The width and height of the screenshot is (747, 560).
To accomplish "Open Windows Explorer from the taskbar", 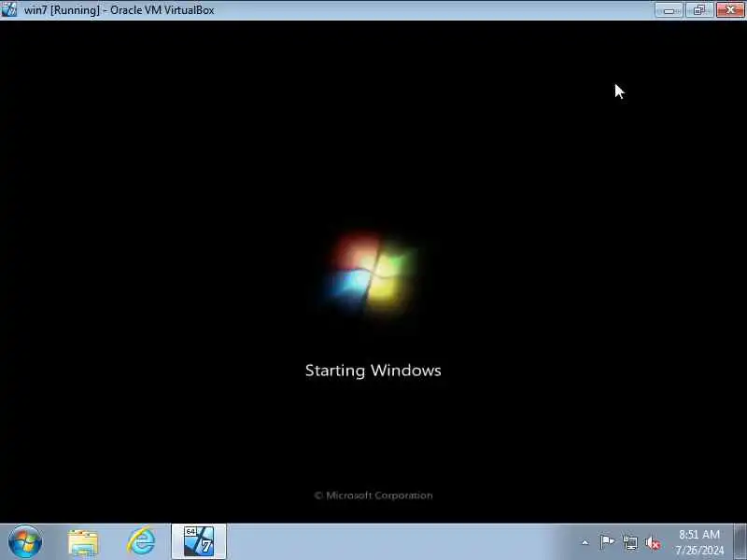I will (x=83, y=542).
